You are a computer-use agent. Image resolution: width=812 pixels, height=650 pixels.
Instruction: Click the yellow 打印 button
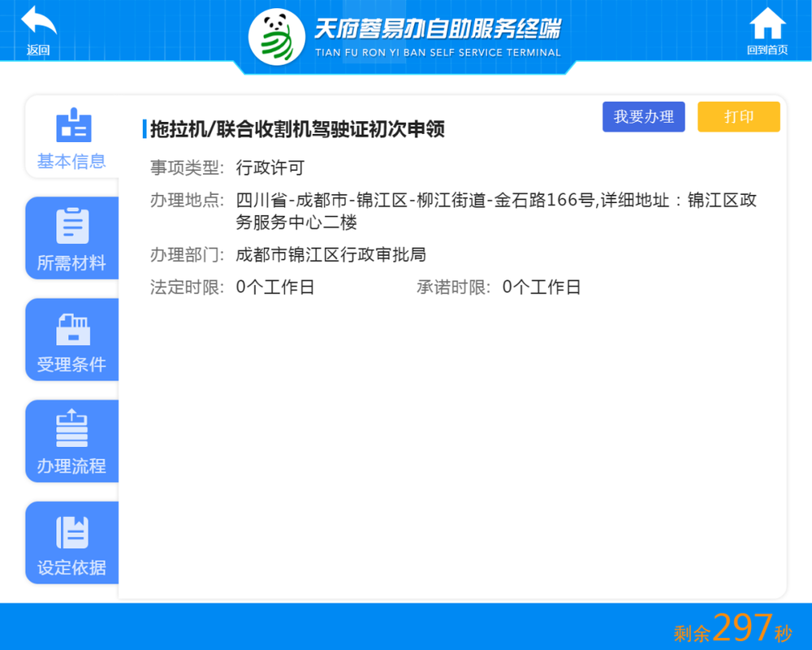tap(739, 117)
